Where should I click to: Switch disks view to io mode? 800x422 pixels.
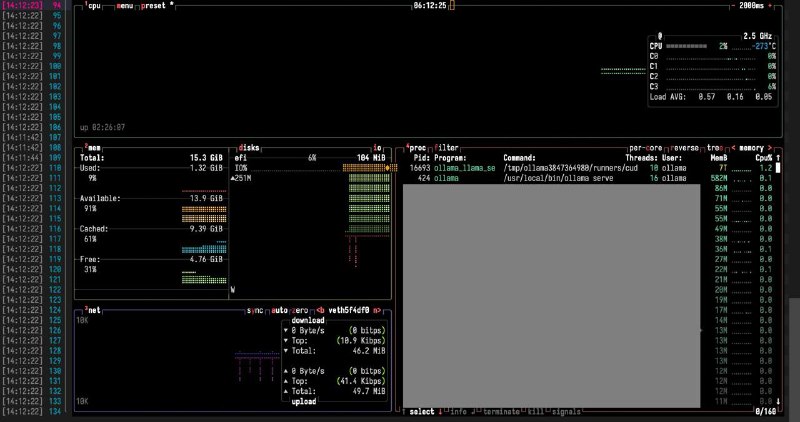point(377,147)
